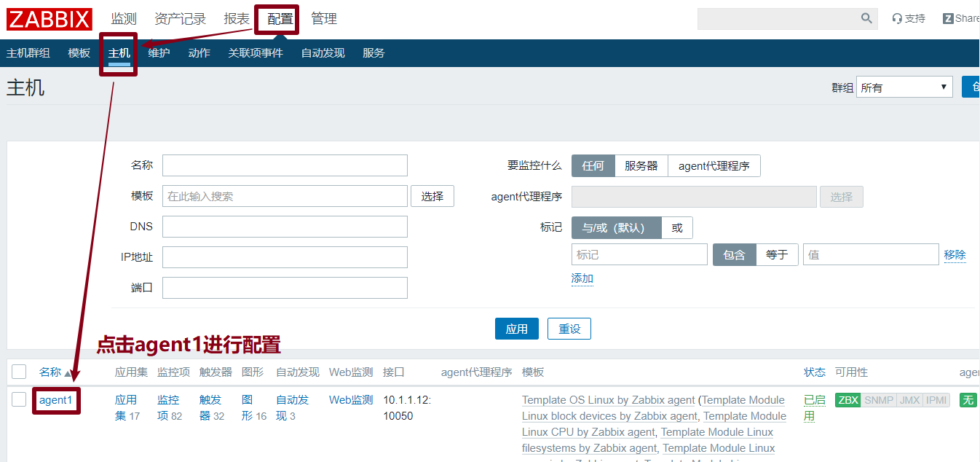Click the JMX availability badge
980x462 pixels.
tap(909, 400)
